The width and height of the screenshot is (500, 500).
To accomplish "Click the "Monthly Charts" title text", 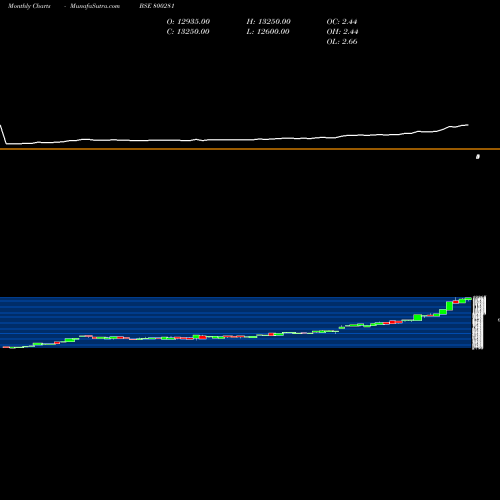I will (29, 6).
